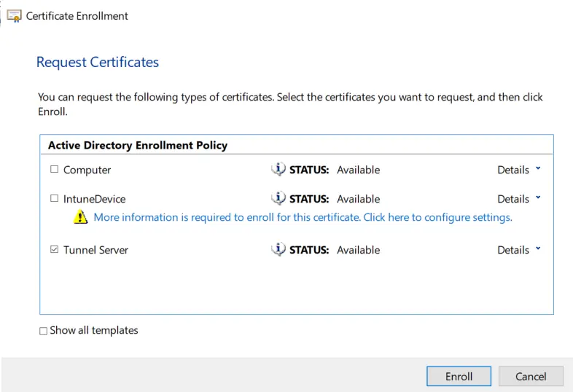The height and width of the screenshot is (392, 573).
Task: Click the status info icon for Computer
Action: [x=278, y=170]
